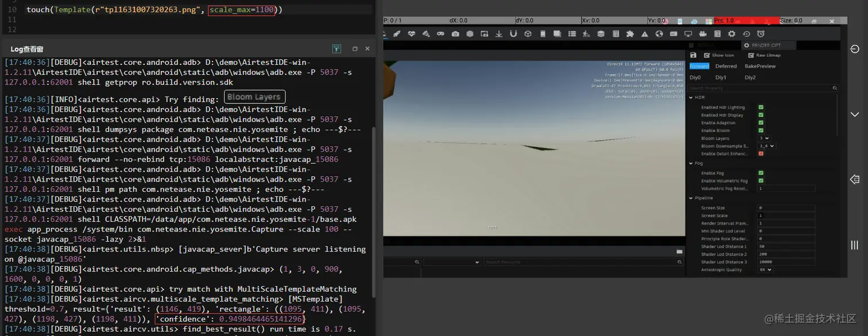Viewport: 868px width, 336px height.
Task: Click the heartbeat monitor icon in toolbar
Action: pos(412,34)
